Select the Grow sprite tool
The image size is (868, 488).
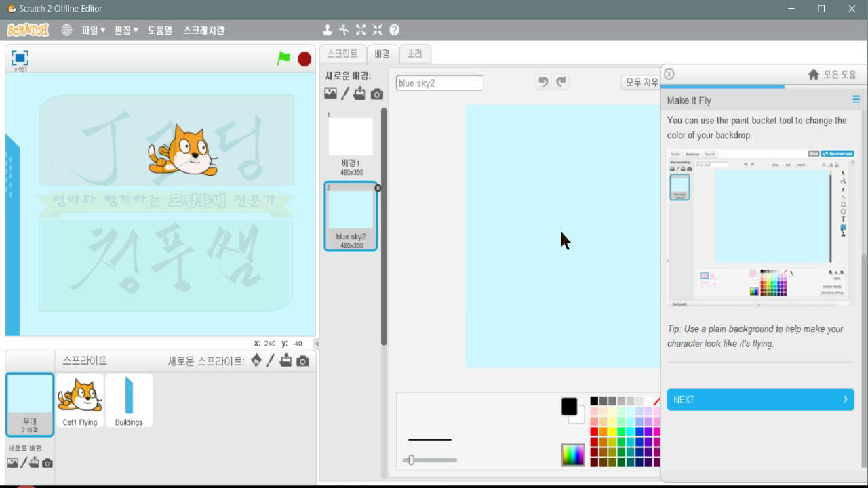point(361,30)
